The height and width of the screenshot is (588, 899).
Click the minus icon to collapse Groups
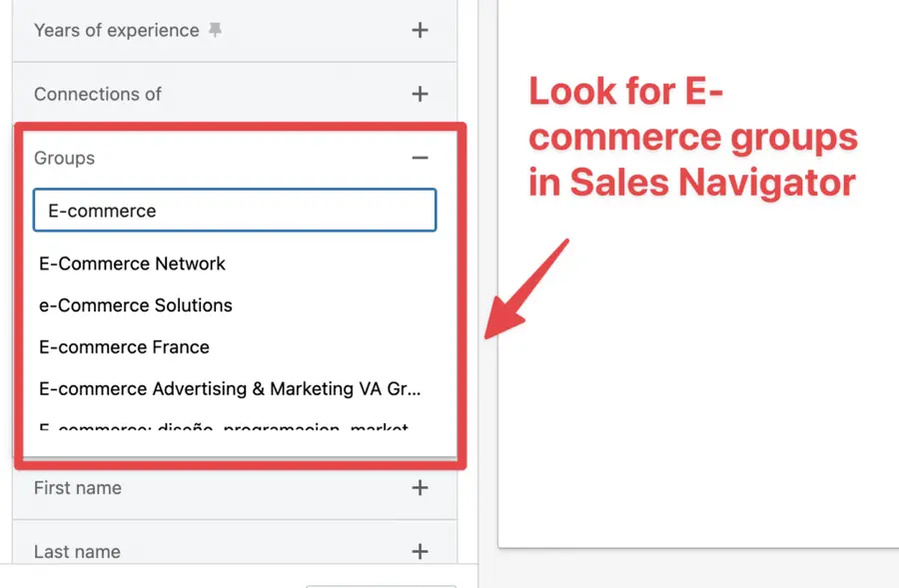[421, 158]
